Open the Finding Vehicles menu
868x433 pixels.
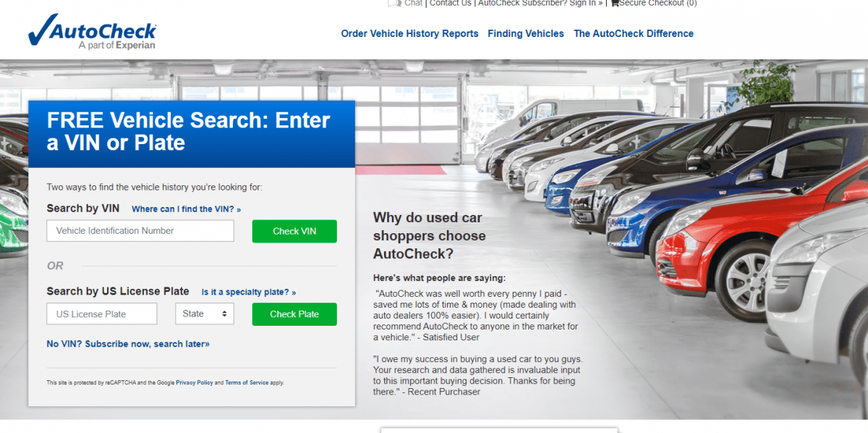pos(526,33)
